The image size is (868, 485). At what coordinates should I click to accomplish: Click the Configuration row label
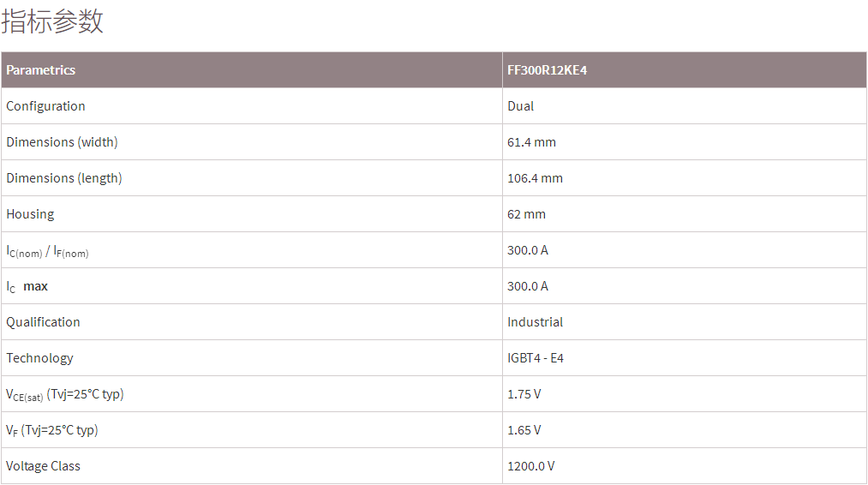click(x=46, y=106)
